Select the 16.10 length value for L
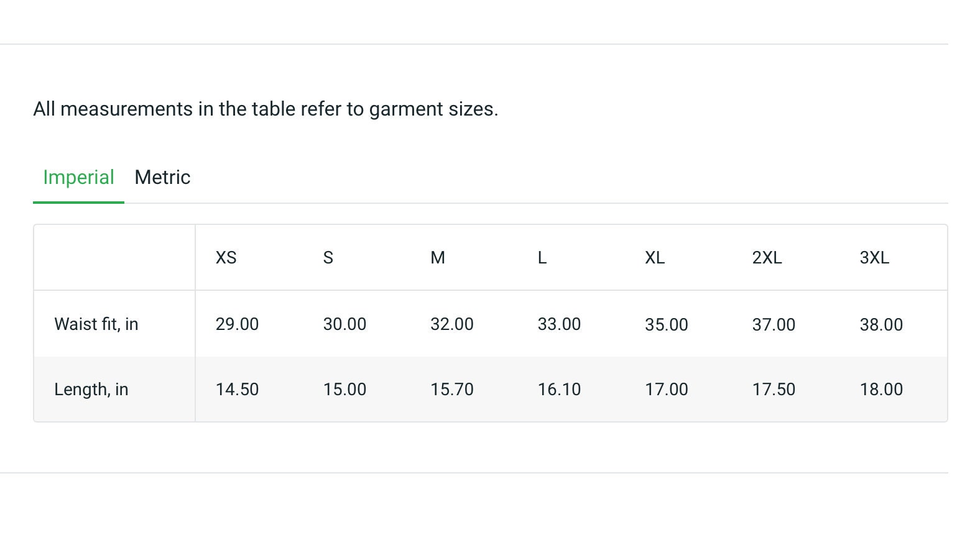Viewport: 980px width, 558px height. (x=559, y=390)
